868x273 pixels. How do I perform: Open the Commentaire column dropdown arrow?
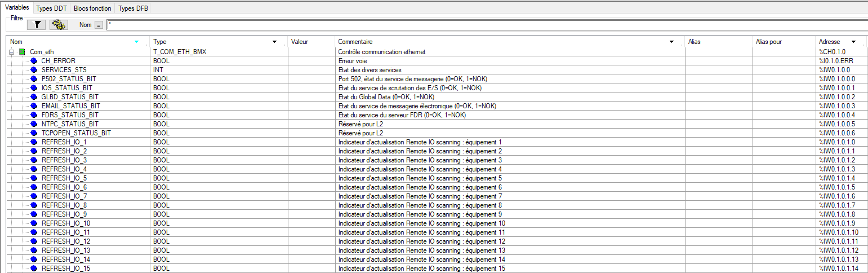[x=671, y=42]
